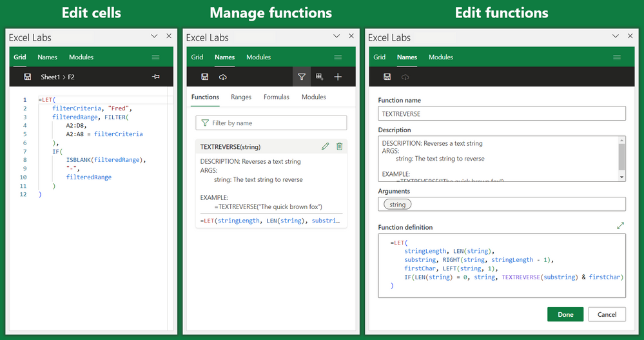Switch to the Formulas sub-tab
Screen dimensions: 644x340
276,97
